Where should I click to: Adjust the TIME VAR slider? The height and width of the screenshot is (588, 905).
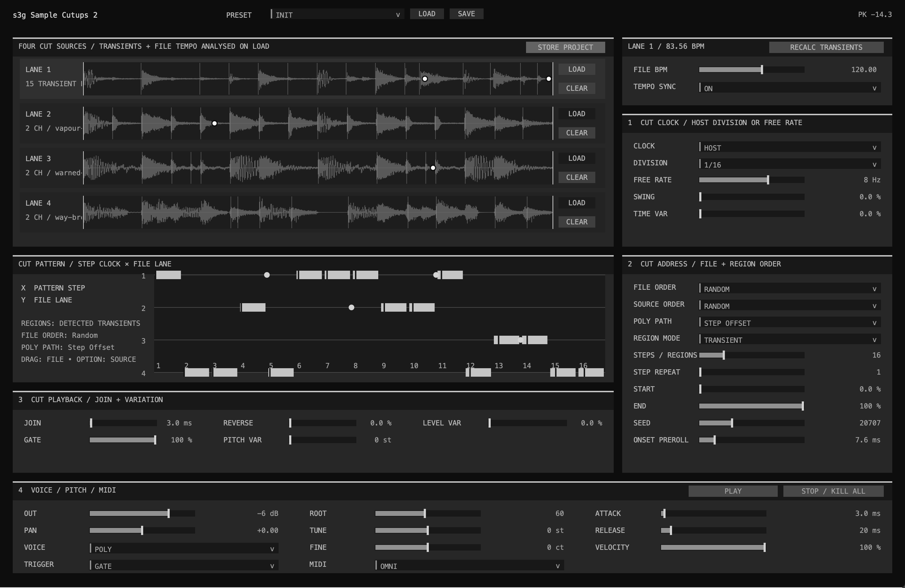pos(751,214)
